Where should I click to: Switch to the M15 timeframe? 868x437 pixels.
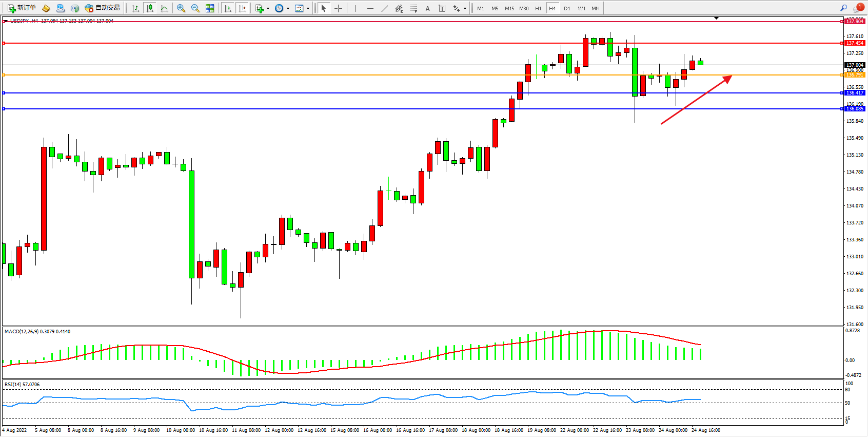tap(509, 8)
